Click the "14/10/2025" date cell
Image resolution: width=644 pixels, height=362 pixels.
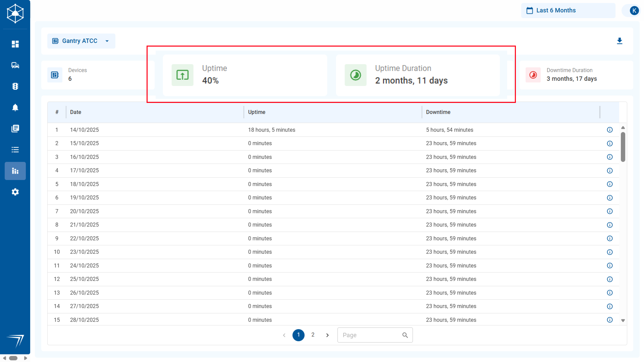pos(84,130)
